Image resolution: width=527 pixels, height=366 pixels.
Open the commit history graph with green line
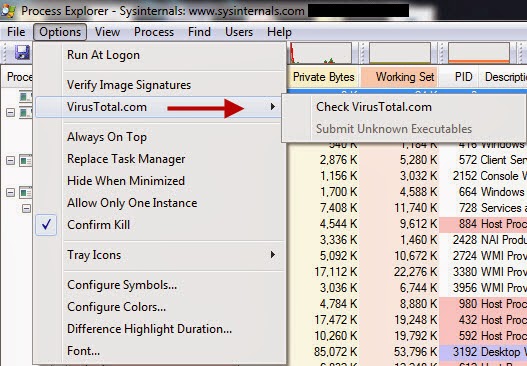[400, 53]
